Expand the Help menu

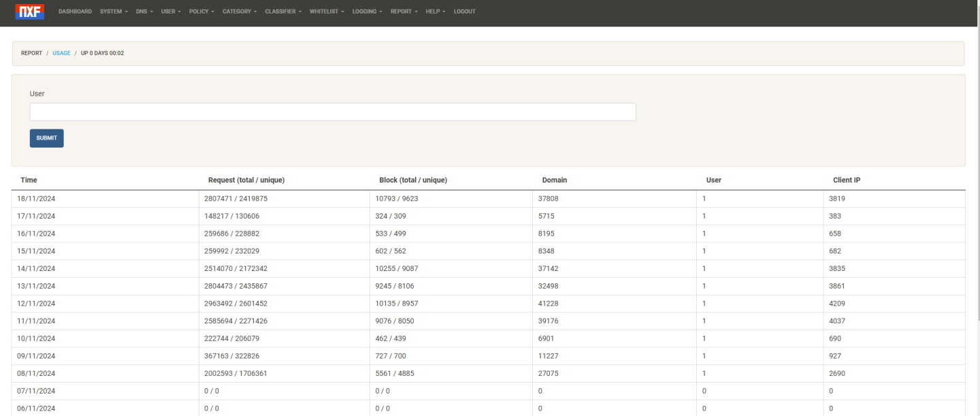(435, 12)
